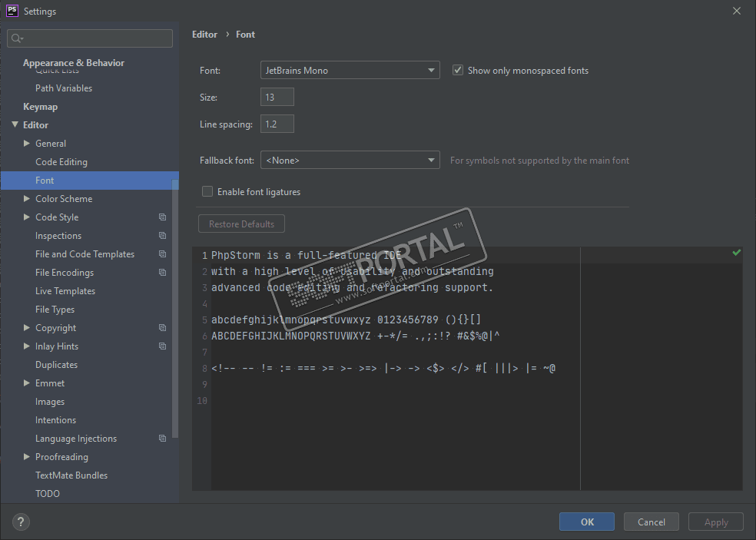This screenshot has width=756, height=540.
Task: Select Inspections in the tree
Action: [58, 236]
